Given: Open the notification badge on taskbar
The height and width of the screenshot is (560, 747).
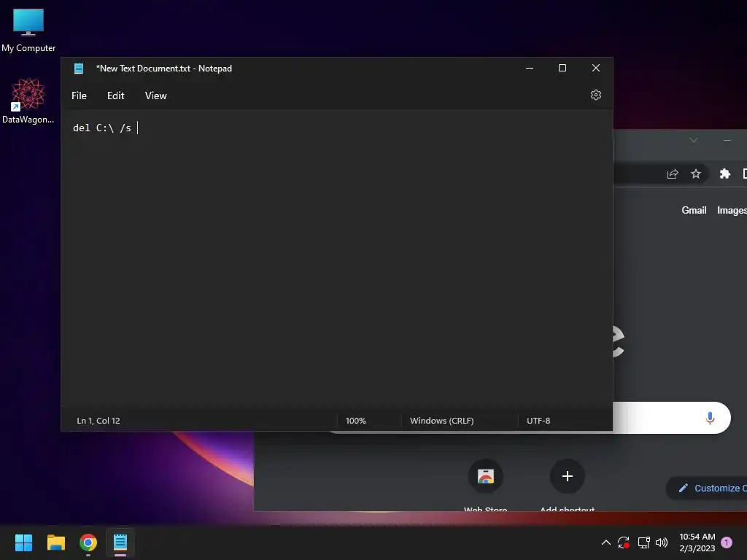Looking at the screenshot, I should click(727, 542).
